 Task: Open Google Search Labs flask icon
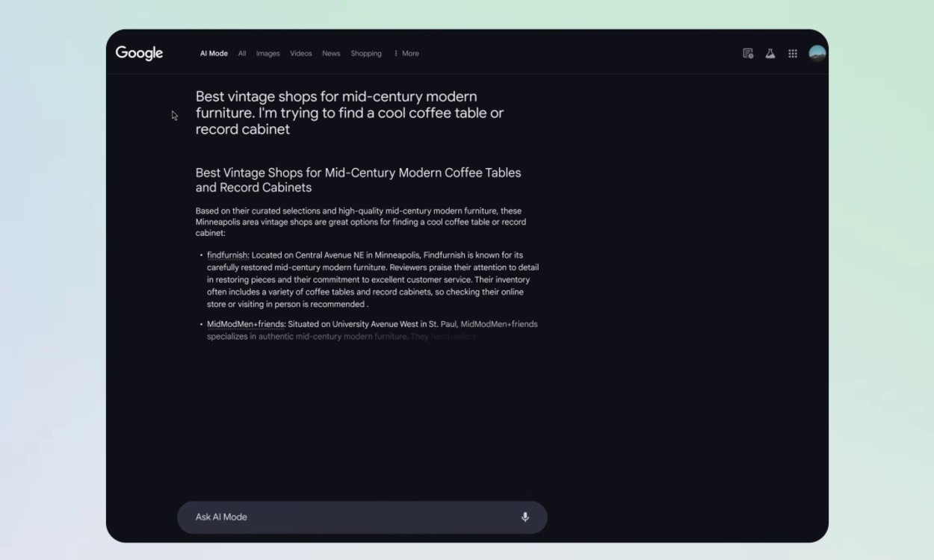[x=770, y=53]
